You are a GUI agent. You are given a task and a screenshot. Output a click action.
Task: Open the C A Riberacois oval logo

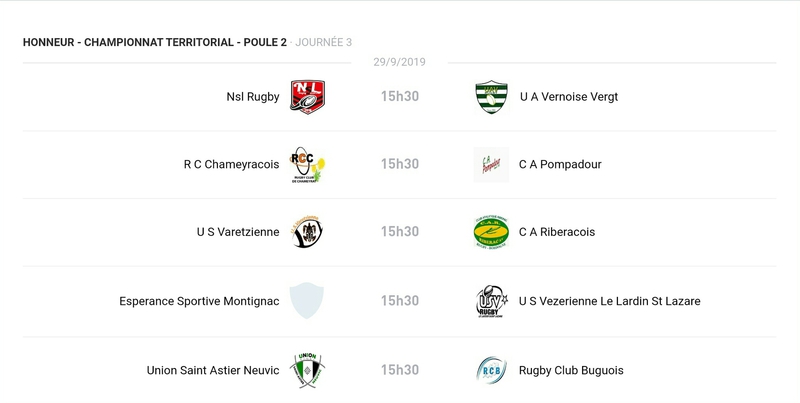click(491, 232)
